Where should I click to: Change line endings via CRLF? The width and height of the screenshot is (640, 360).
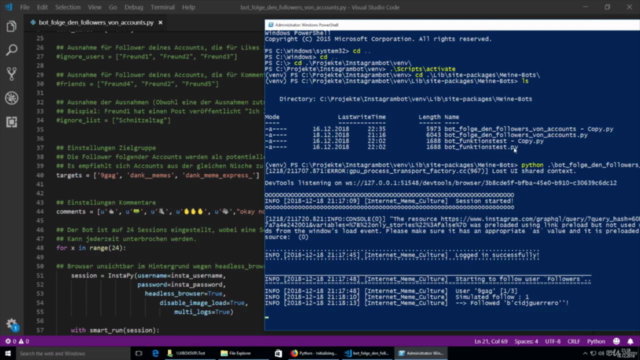pos(573,341)
